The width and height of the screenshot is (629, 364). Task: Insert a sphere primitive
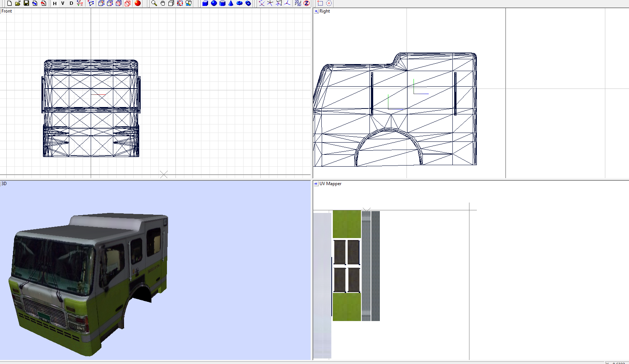(x=213, y=3)
